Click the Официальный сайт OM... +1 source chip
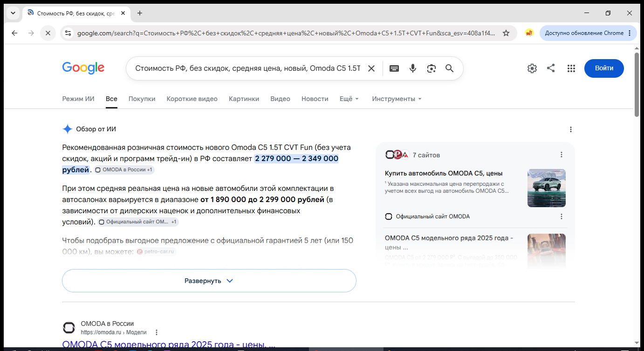644x351 pixels. coord(138,222)
